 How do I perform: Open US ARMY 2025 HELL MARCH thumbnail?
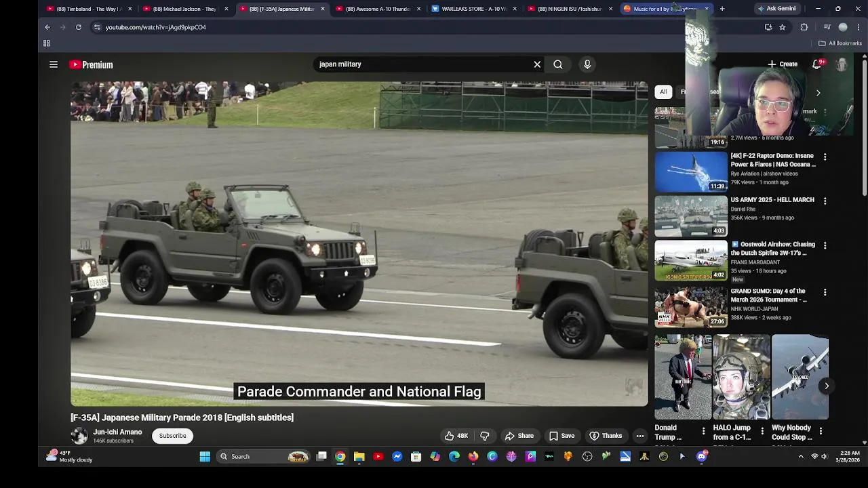(691, 216)
